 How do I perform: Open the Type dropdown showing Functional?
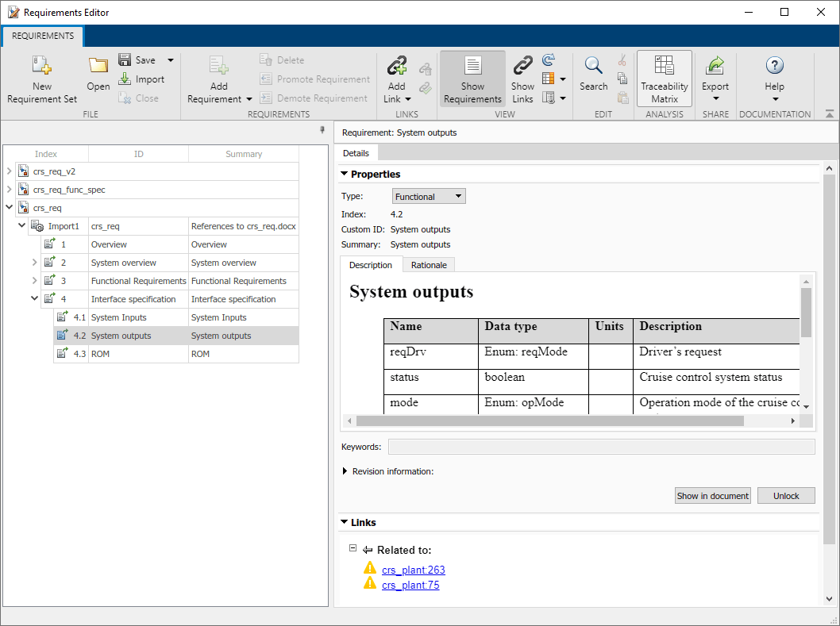(429, 197)
